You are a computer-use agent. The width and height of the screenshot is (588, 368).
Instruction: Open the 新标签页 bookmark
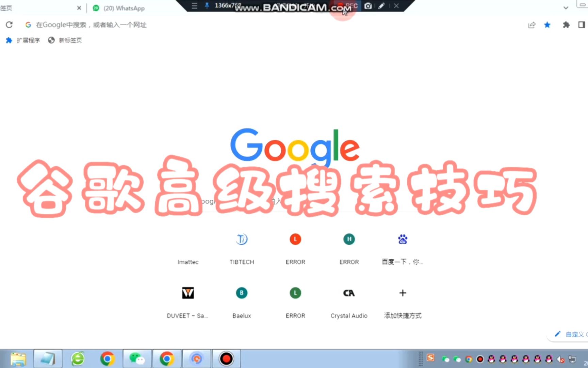[65, 40]
